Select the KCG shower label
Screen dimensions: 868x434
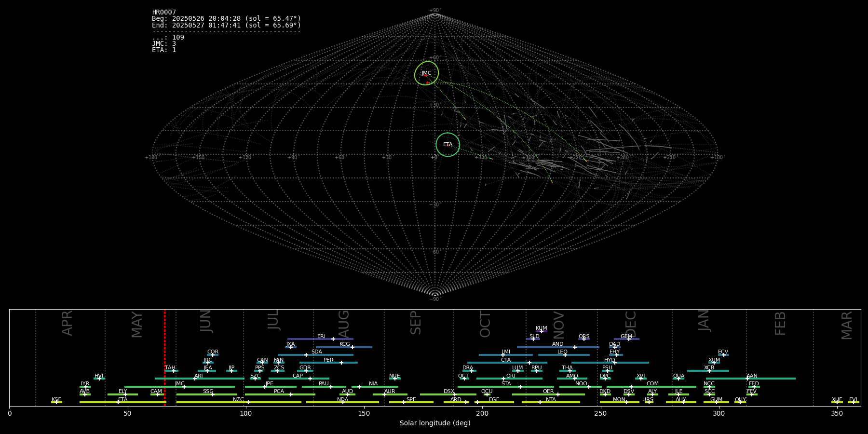click(345, 344)
